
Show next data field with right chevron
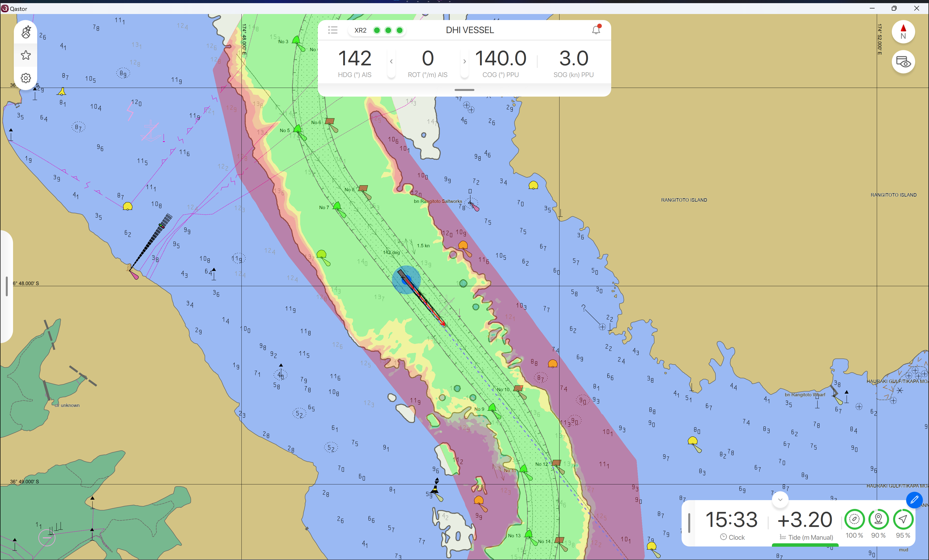(x=464, y=61)
